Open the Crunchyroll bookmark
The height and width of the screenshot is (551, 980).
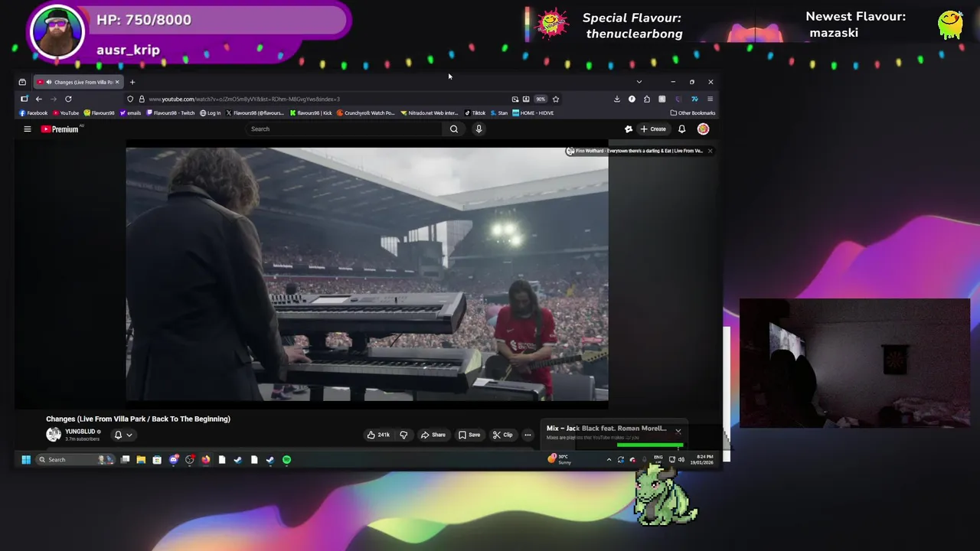pyautogui.click(x=366, y=113)
